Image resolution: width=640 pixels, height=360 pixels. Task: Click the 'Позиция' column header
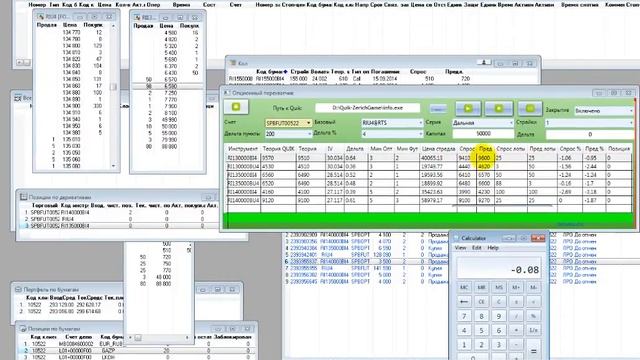pyautogui.click(x=619, y=149)
